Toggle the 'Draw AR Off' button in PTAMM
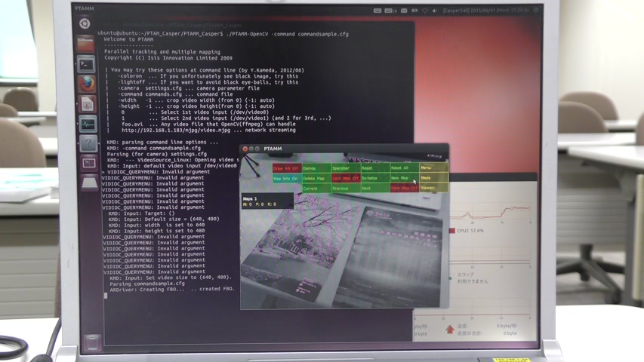Viewport: 644px width, 362px height. coord(287,168)
